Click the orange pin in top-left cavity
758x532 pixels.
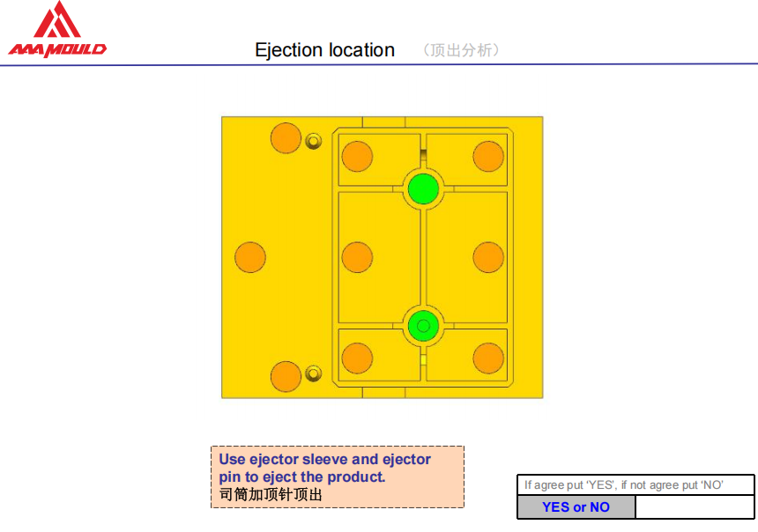pyautogui.click(x=357, y=156)
